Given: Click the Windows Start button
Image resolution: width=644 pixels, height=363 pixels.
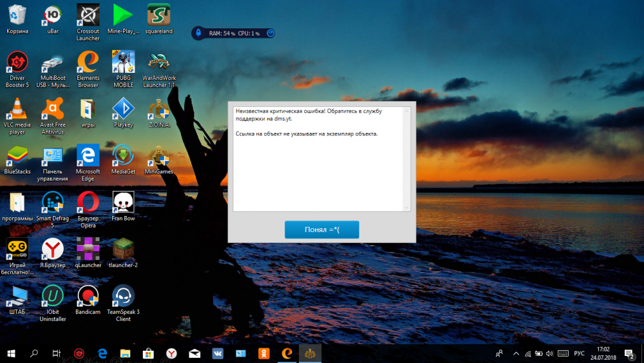Looking at the screenshot, I should (12, 353).
